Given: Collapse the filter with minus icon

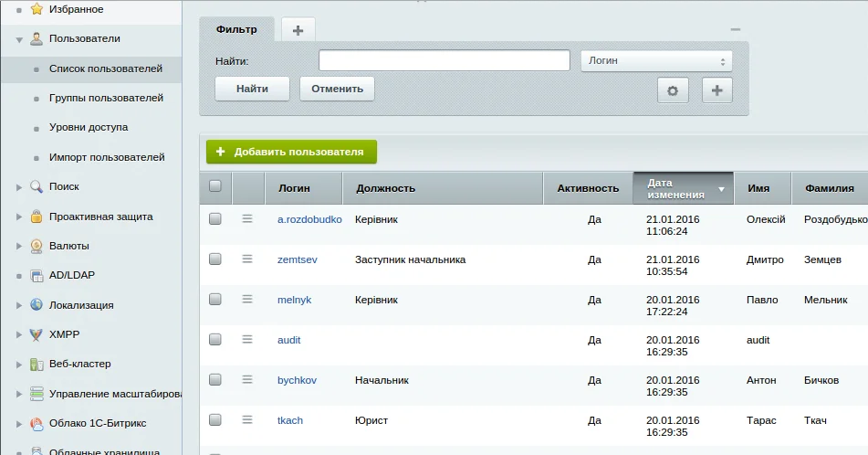Looking at the screenshot, I should tap(736, 29).
